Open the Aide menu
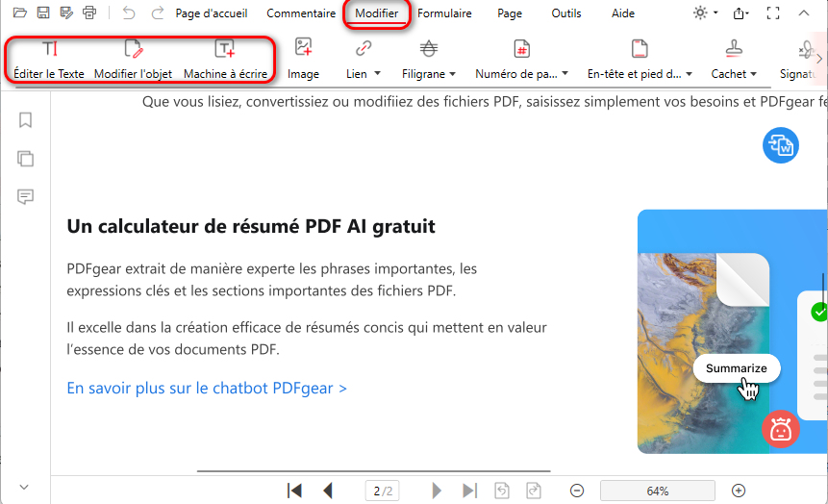828x504 pixels. click(x=623, y=13)
